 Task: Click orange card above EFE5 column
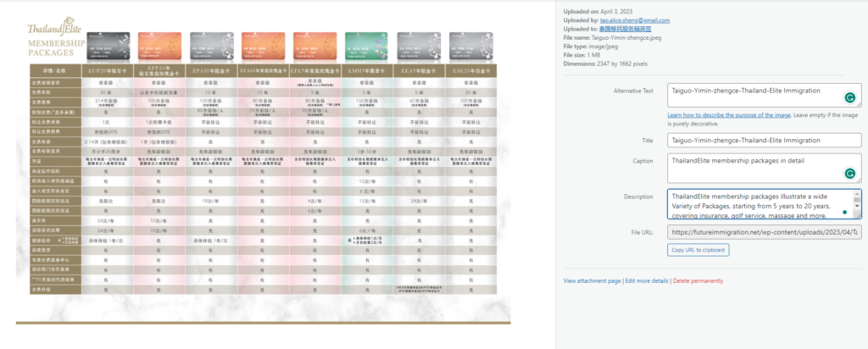[315, 47]
